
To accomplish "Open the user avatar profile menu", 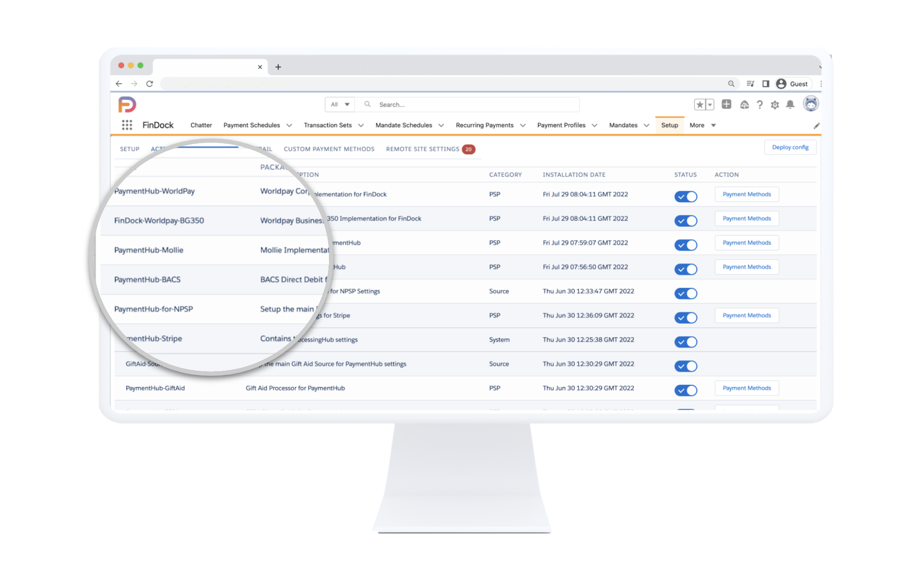I will pos(811,104).
